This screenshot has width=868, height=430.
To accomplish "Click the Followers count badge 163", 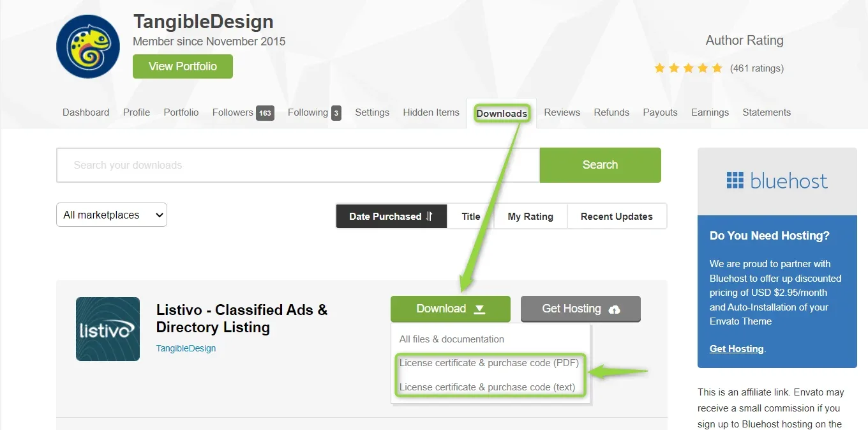I will (265, 113).
